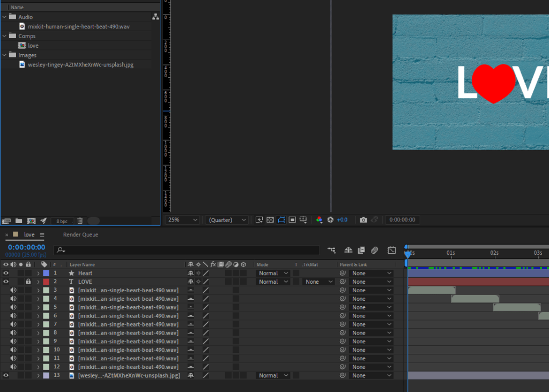This screenshot has width=549, height=392.
Task: Toggle the transparency grid in viewer
Action: tap(270, 220)
